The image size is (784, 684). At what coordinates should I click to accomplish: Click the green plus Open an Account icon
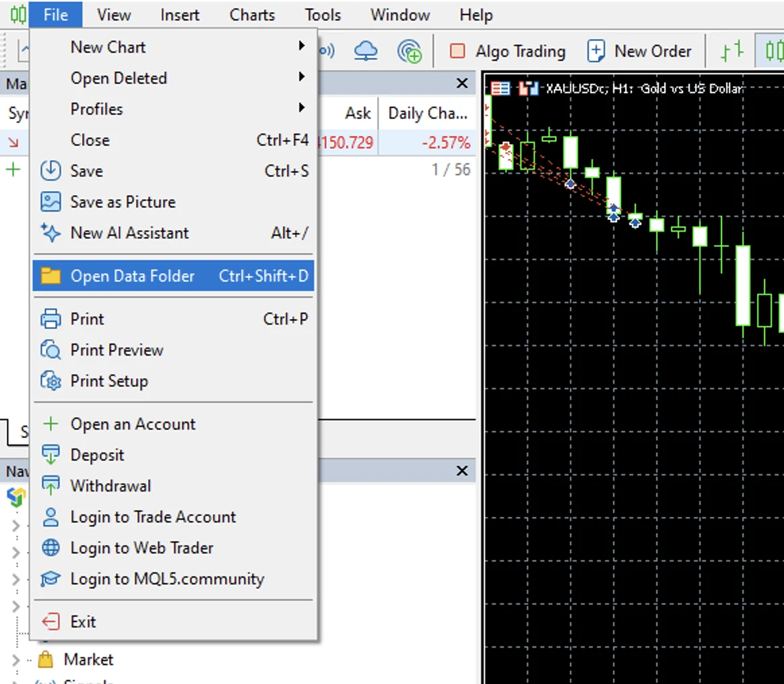51,423
